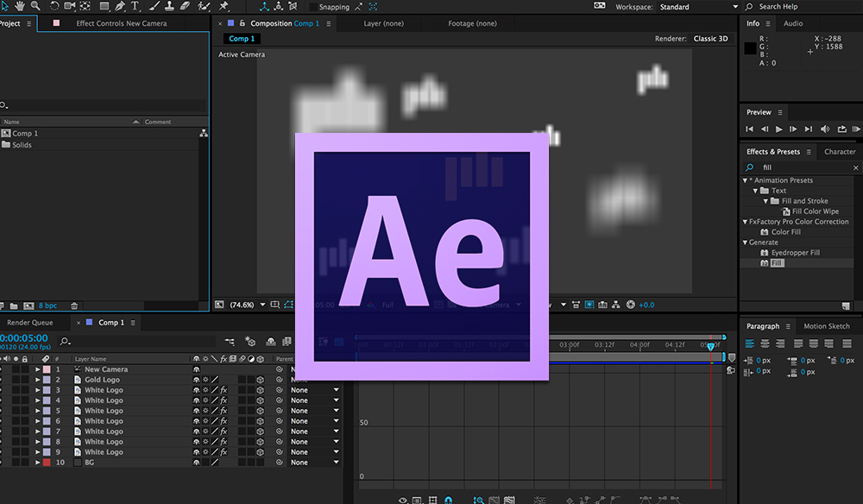Activate the Unified Camera tool

coord(69,6)
